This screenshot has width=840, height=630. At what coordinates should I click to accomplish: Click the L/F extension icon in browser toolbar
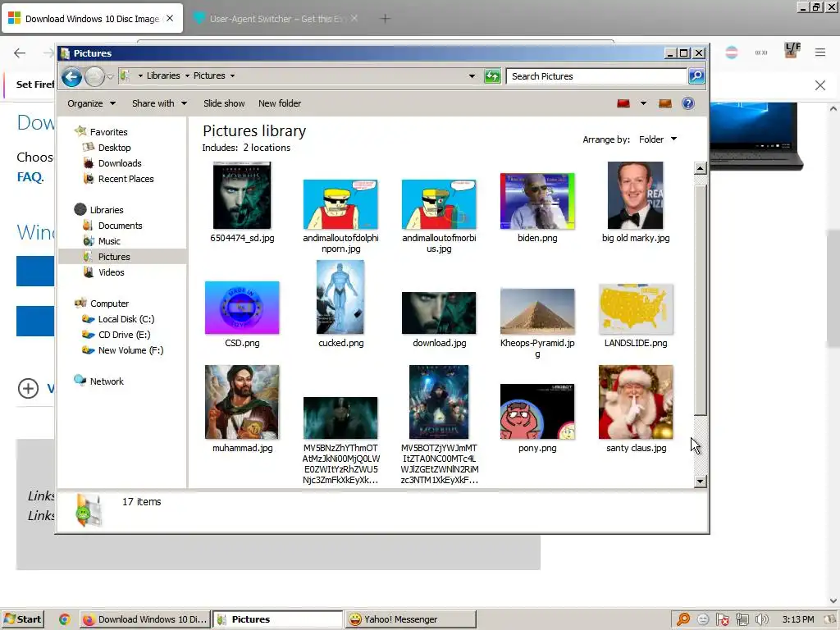tap(792, 50)
